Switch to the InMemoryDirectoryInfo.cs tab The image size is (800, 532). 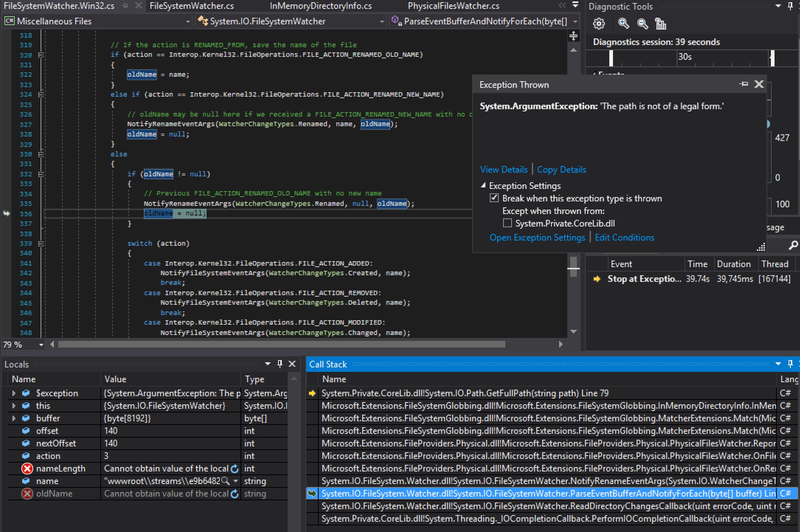(321, 6)
